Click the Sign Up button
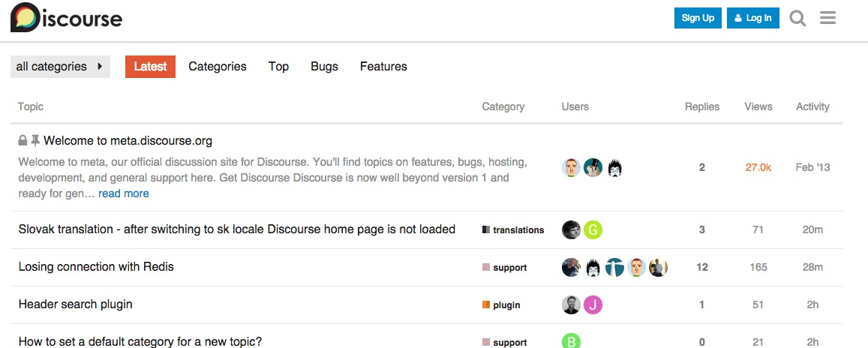This screenshot has height=348, width=868. 698,18
